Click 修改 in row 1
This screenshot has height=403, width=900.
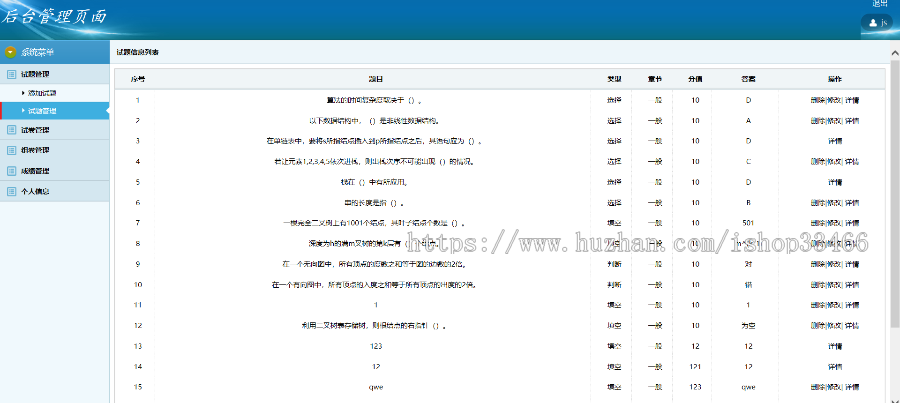click(x=833, y=100)
